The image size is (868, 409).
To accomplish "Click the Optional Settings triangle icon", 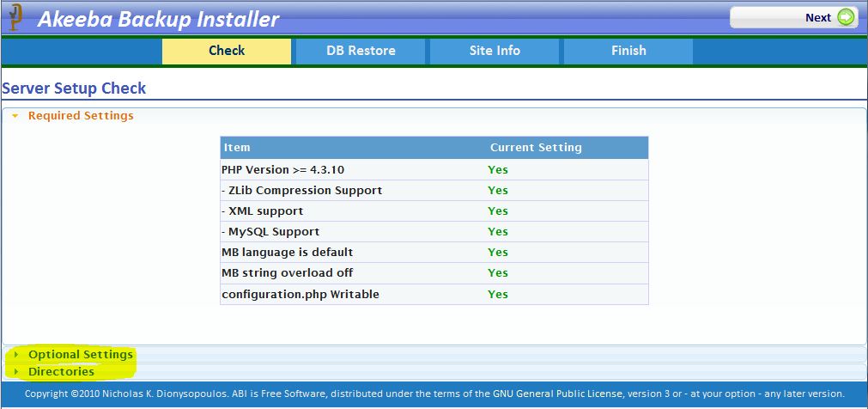I will 16,354.
